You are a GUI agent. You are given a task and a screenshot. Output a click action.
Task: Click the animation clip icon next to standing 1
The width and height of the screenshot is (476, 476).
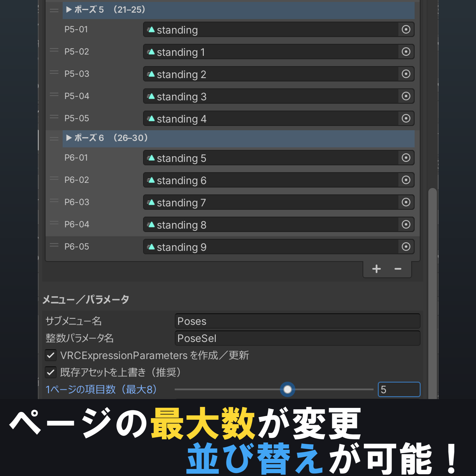pyautogui.click(x=151, y=52)
